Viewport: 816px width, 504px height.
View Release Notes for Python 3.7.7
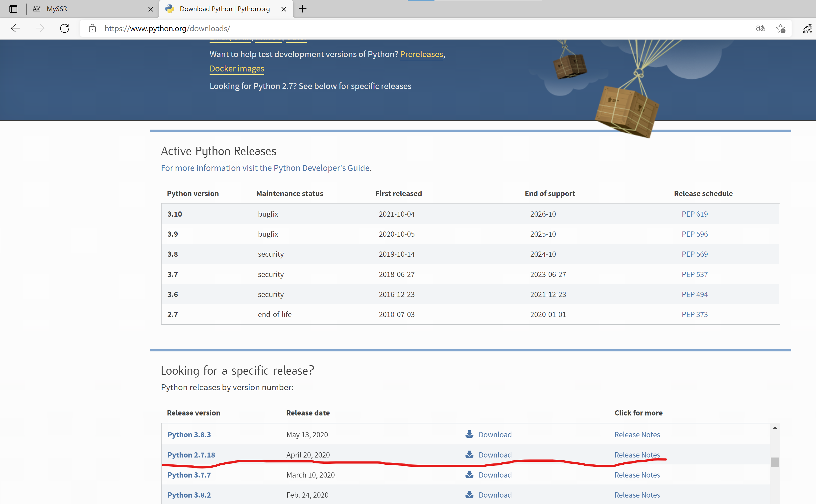(637, 475)
